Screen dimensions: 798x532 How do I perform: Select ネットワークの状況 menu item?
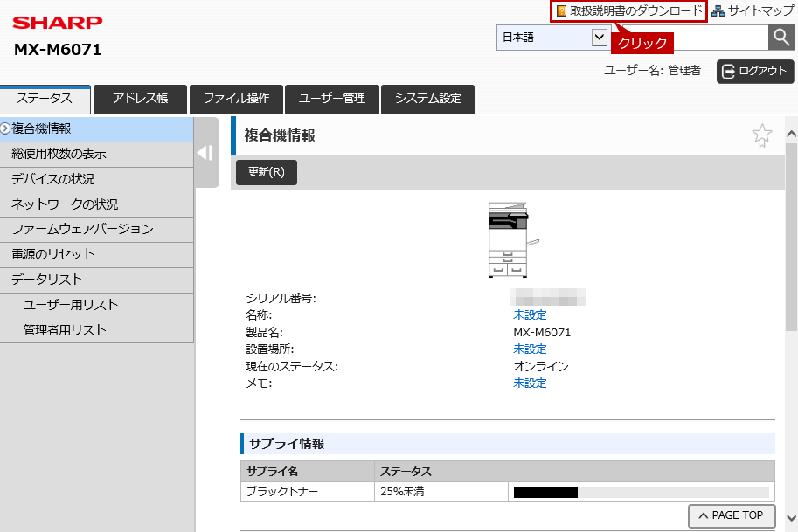(97, 204)
